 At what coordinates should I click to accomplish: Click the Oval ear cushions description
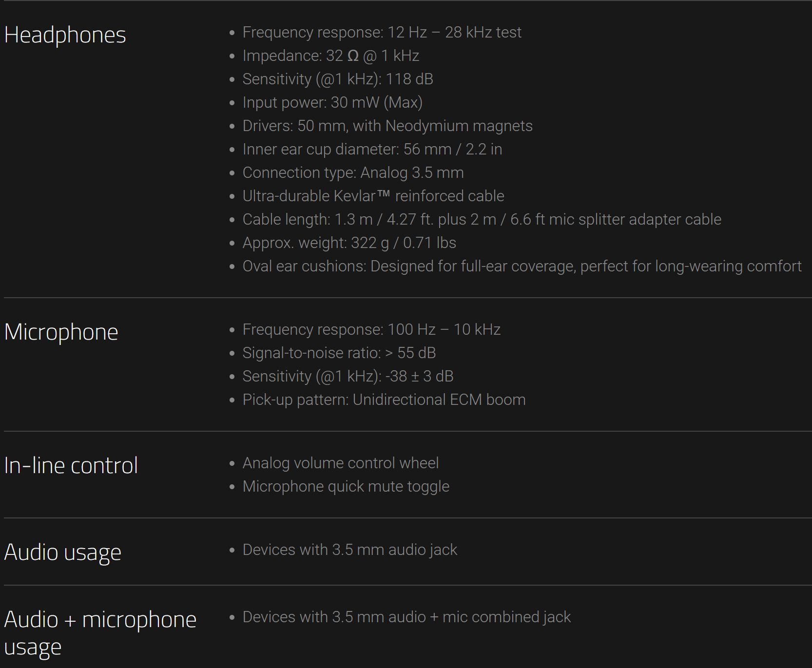click(522, 267)
